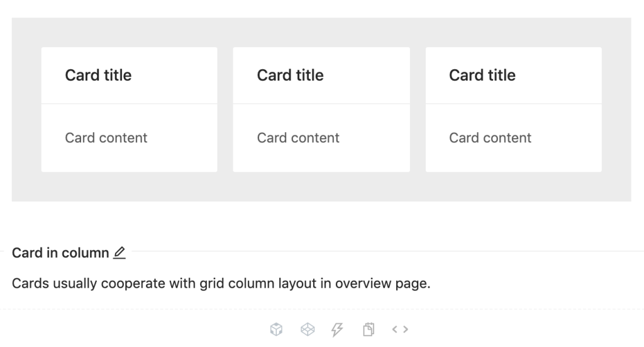Click the horizontal rule right of the edit pencil
This screenshot has height=347, width=644.
point(377,251)
